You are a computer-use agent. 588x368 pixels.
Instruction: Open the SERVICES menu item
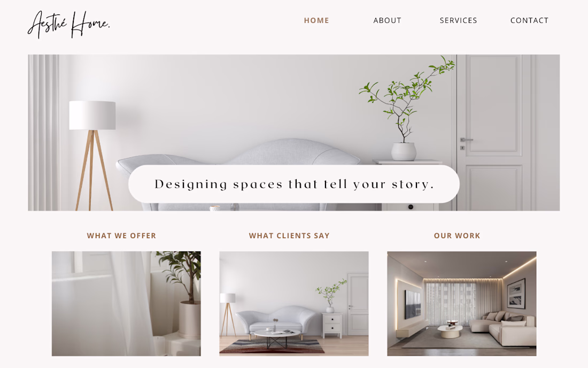(x=458, y=20)
